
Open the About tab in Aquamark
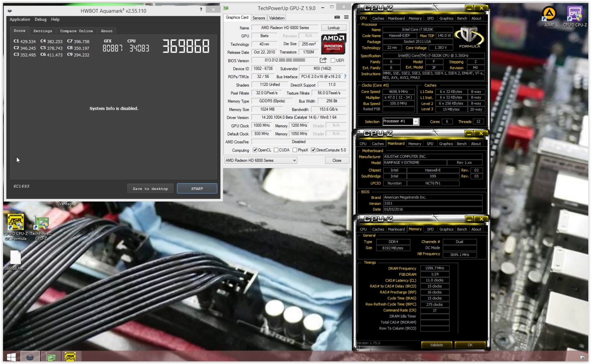tap(107, 31)
